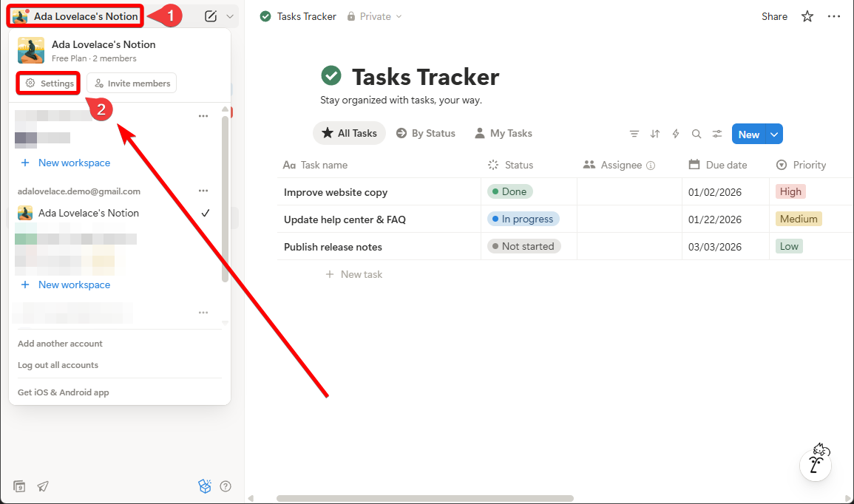Click the Done status tag
This screenshot has width=854, height=504.
(x=509, y=191)
